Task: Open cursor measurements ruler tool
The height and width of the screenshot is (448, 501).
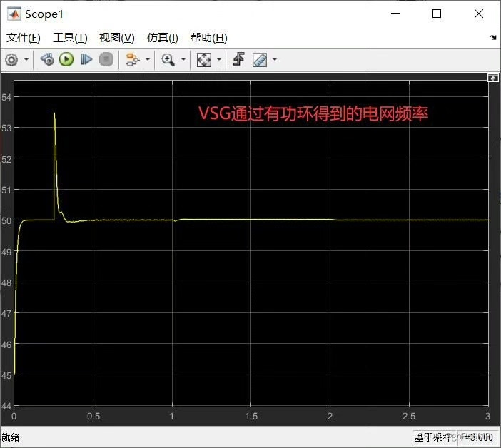Action: [x=260, y=60]
